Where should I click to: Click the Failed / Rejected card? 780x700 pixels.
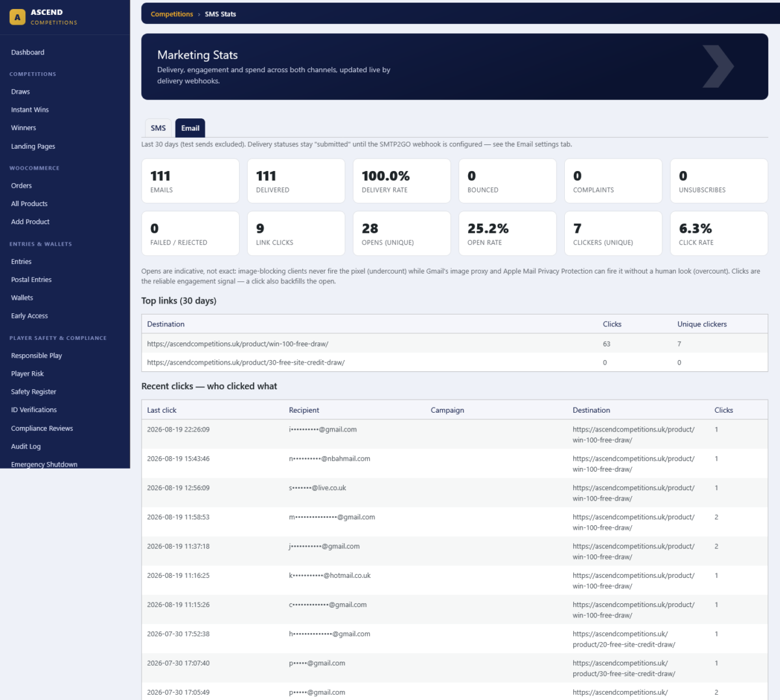click(190, 234)
